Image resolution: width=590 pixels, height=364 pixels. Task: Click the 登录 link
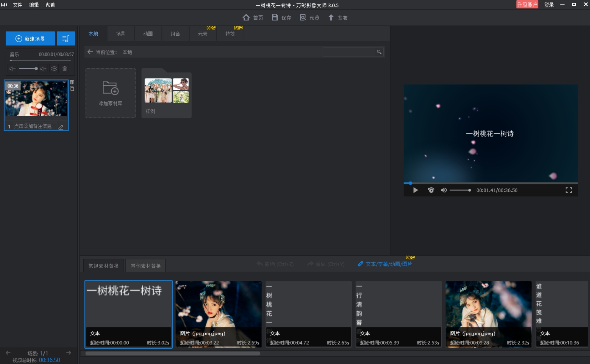(549, 5)
